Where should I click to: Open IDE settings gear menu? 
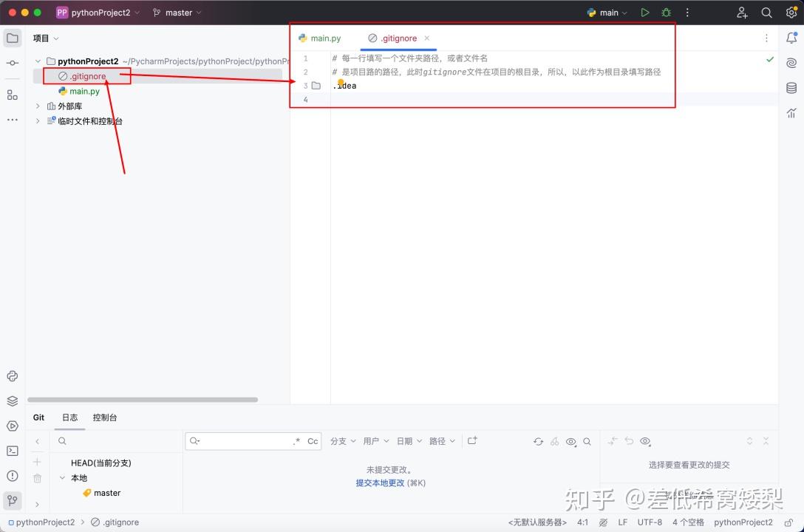(791, 13)
